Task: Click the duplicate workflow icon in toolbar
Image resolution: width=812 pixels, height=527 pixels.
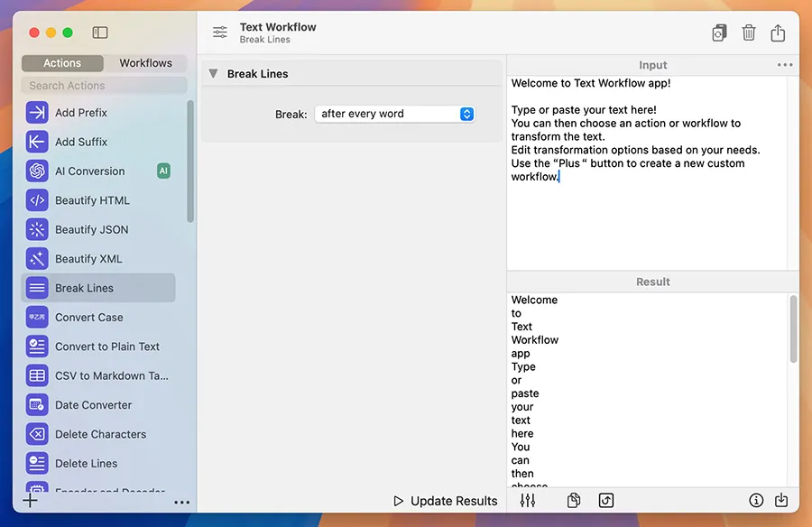Action: coord(718,32)
